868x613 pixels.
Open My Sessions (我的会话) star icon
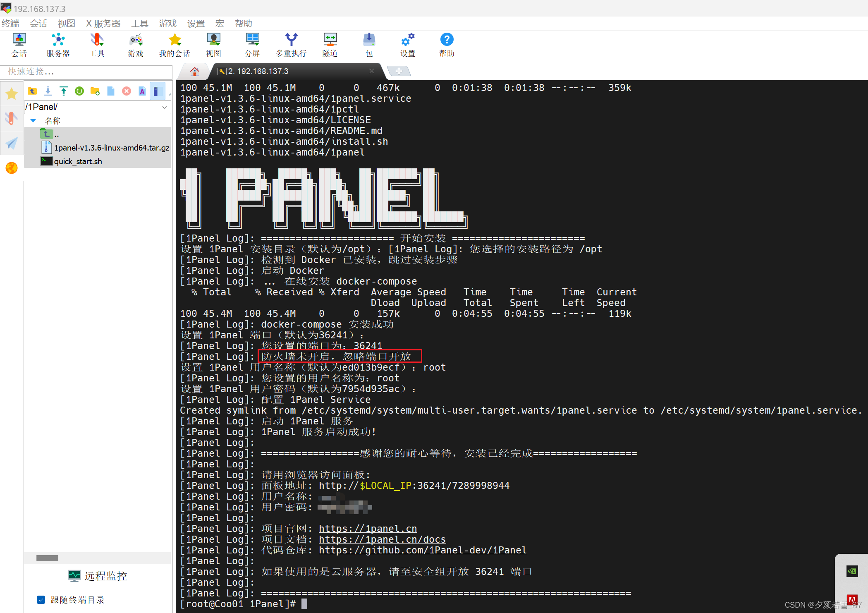point(175,45)
